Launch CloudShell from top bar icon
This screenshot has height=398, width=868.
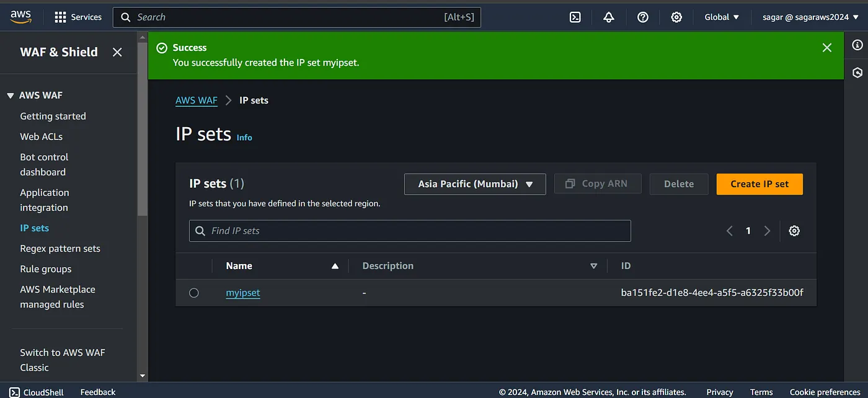pos(575,17)
